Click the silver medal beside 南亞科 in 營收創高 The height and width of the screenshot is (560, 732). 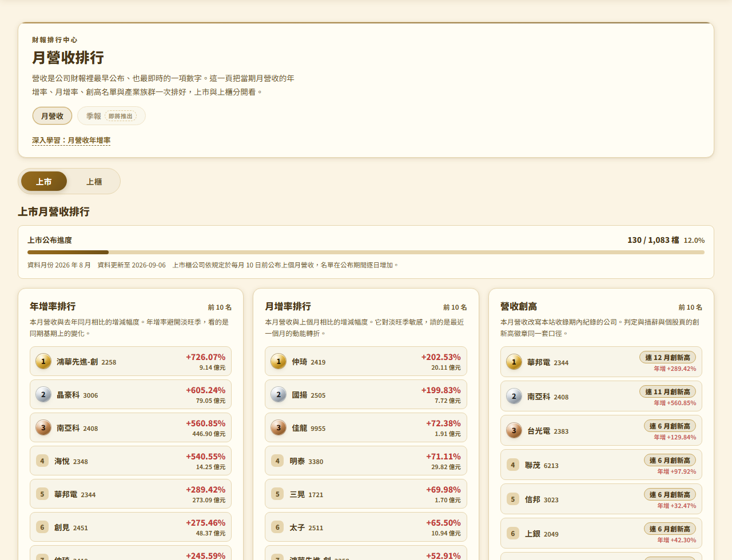click(x=514, y=396)
